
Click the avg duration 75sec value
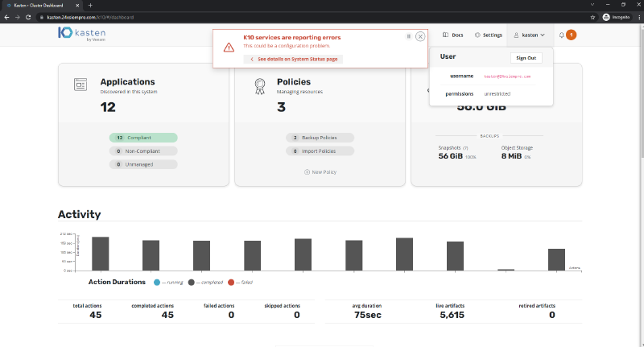click(368, 315)
